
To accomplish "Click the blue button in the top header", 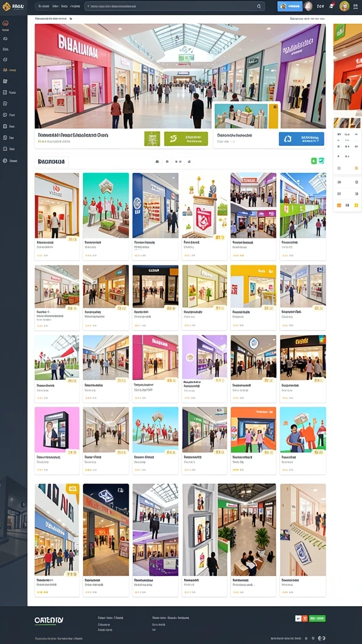I will pyautogui.click(x=290, y=6).
